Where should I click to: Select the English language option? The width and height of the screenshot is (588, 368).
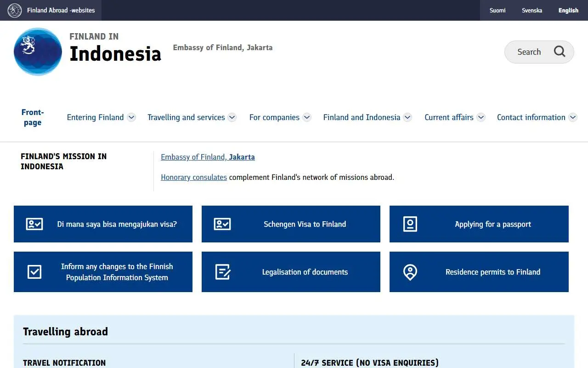tap(568, 10)
